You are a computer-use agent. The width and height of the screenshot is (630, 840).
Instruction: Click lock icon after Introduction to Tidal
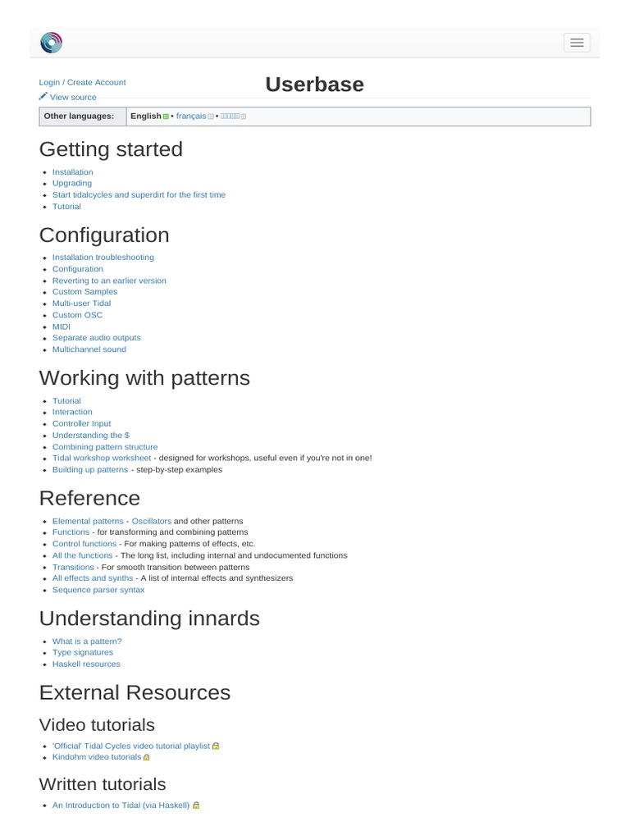click(x=197, y=806)
